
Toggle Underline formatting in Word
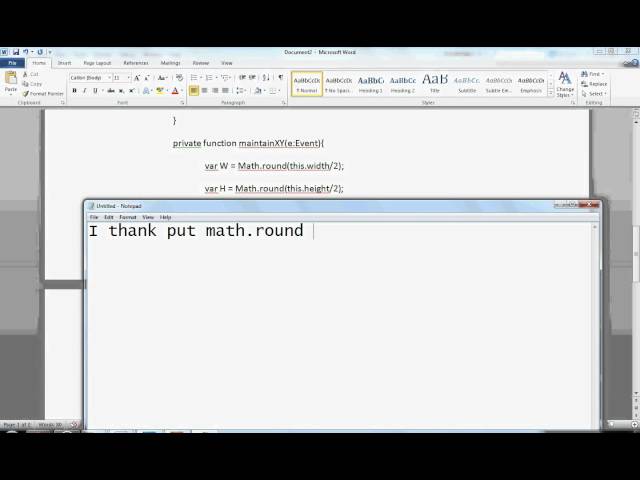pyautogui.click(x=95, y=91)
